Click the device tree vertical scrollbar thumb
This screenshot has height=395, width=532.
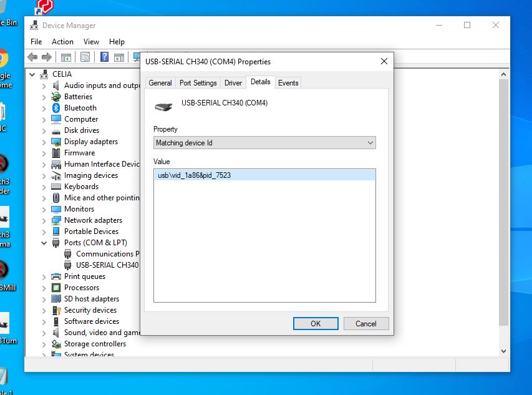[x=503, y=202]
